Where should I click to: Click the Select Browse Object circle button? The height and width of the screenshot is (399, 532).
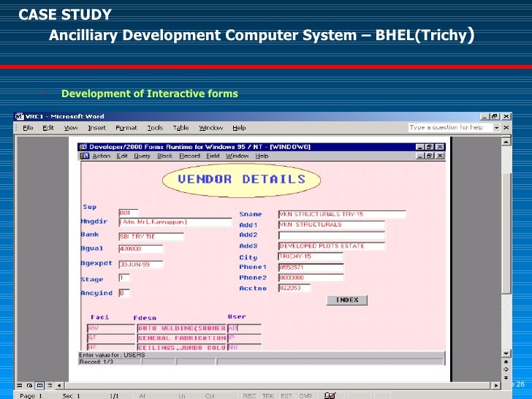coord(506,370)
